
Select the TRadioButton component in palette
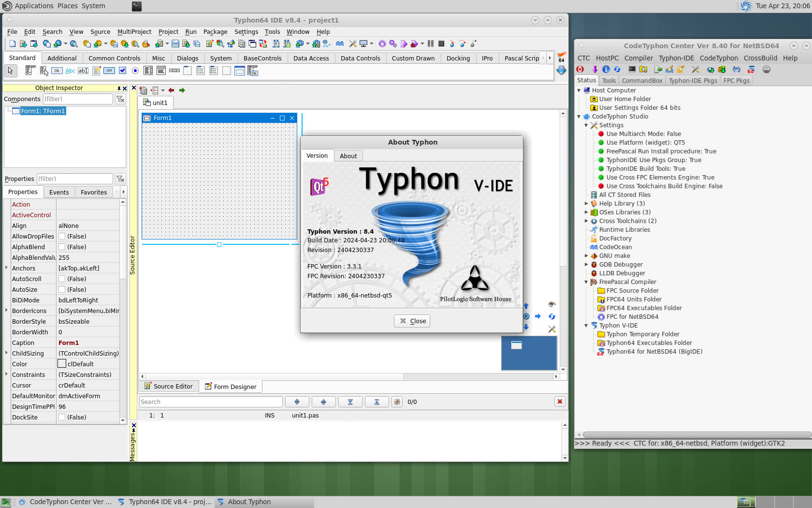coord(135,71)
